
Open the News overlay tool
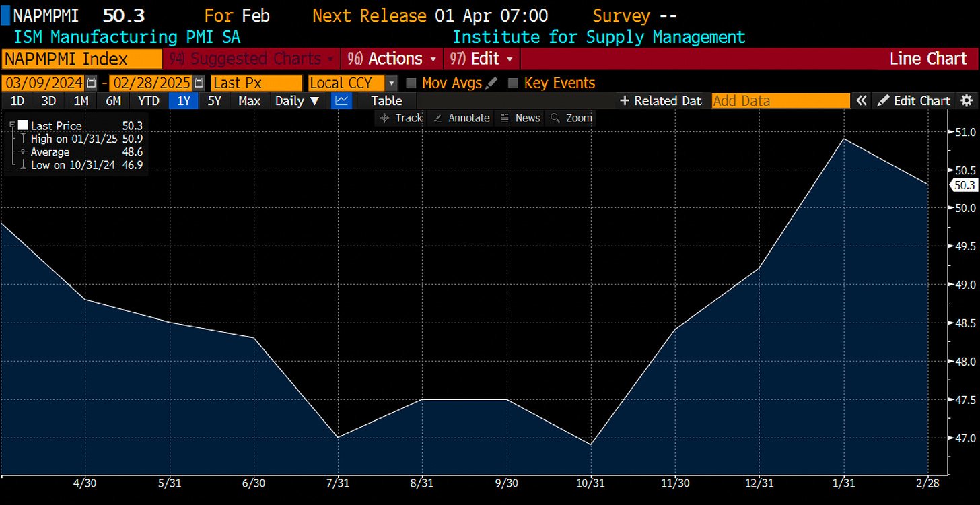coord(520,118)
